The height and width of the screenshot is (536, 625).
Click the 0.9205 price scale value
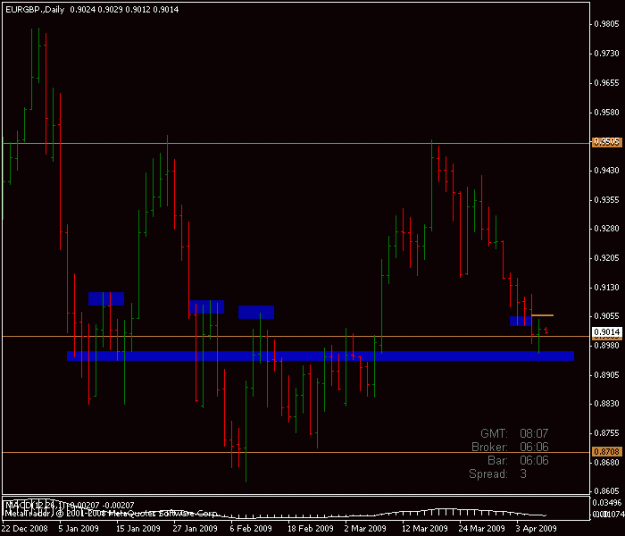[607, 258]
